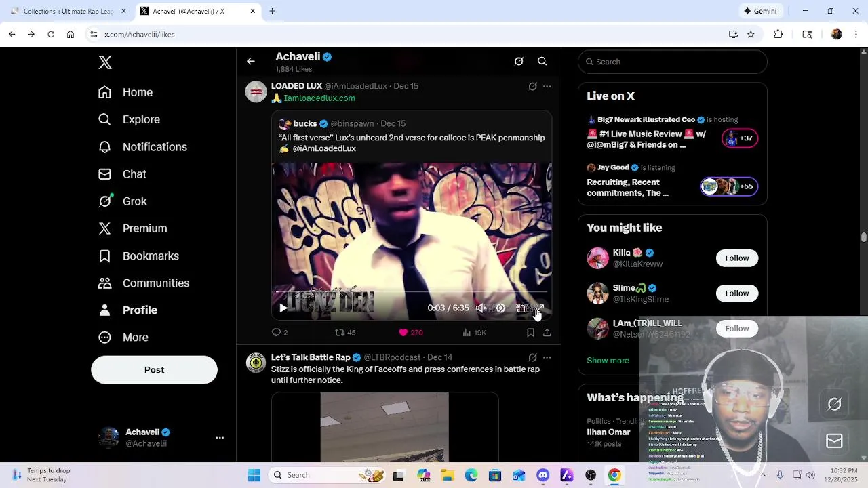868x488 pixels.
Task: View analytics showing 19K views
Action: 474,333
